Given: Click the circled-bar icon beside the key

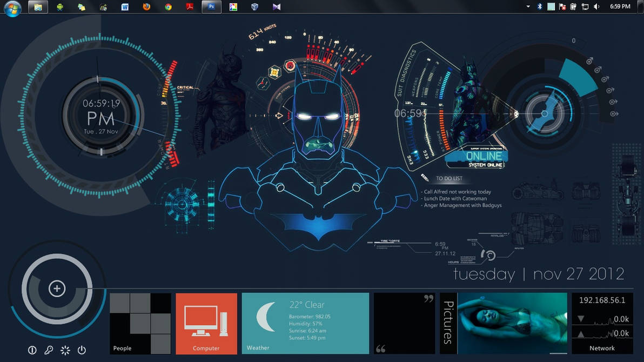Looking at the screenshot, I should (32, 350).
